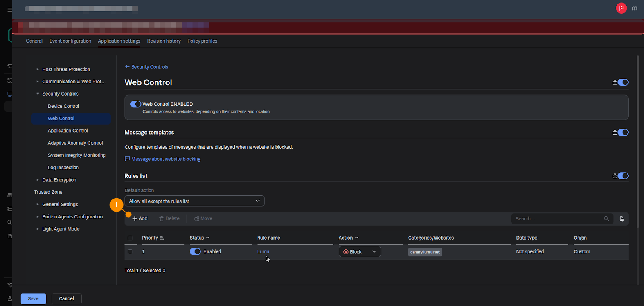Image resolution: width=644 pixels, height=306 pixels.
Task: Open the Event configuration tab
Action: click(70, 41)
